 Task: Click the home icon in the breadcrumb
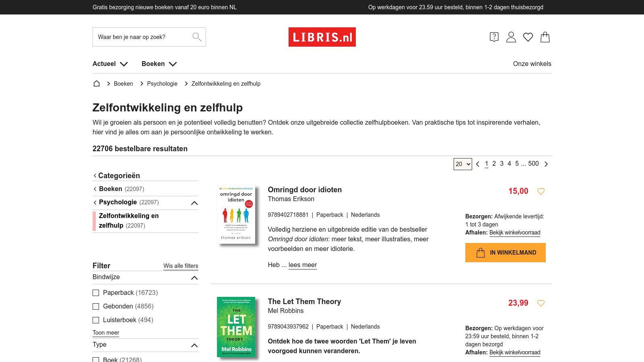pyautogui.click(x=96, y=83)
